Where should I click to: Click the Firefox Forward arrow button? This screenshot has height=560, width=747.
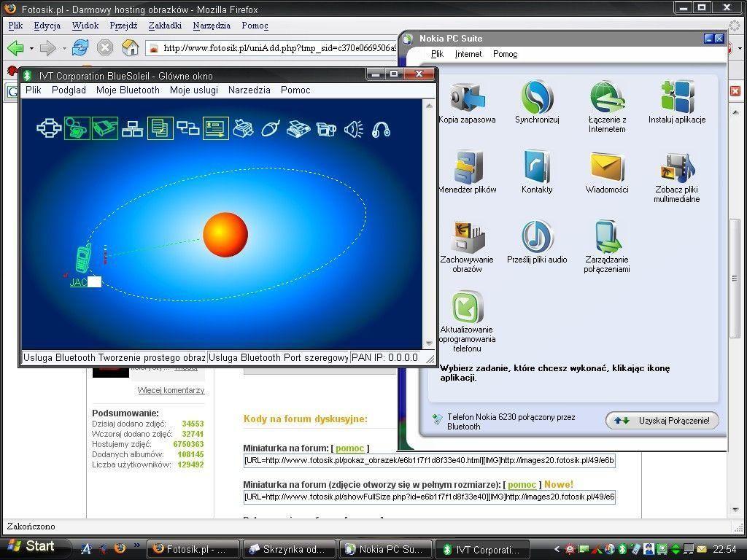click(47, 47)
